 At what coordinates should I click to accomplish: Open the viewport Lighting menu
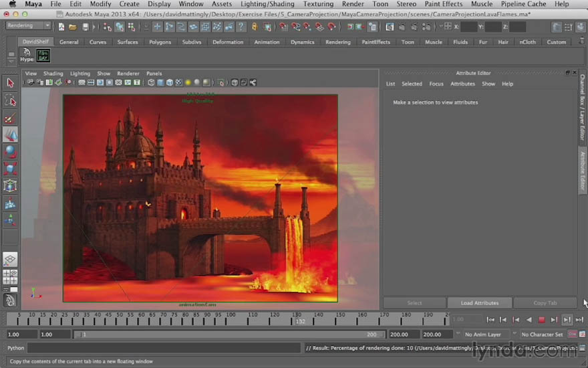tap(80, 74)
